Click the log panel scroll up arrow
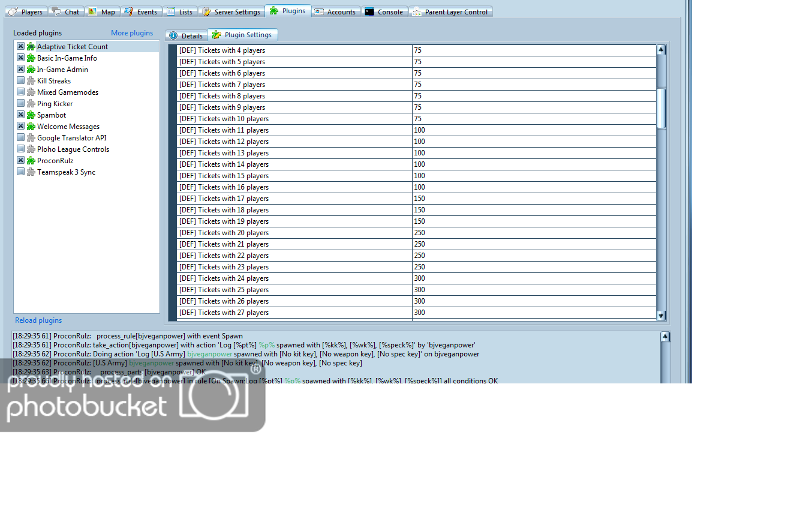Image resolution: width=812 pixels, height=510 pixels. (665, 337)
